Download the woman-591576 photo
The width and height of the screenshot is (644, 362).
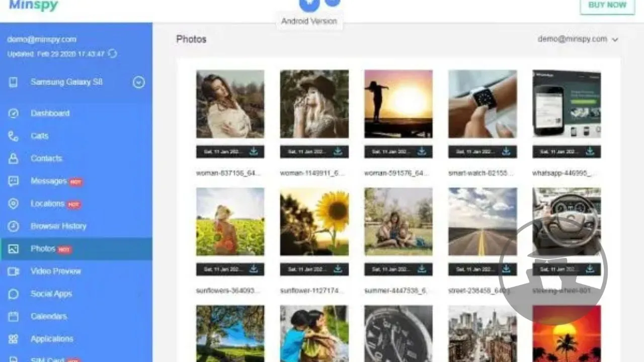pos(422,151)
